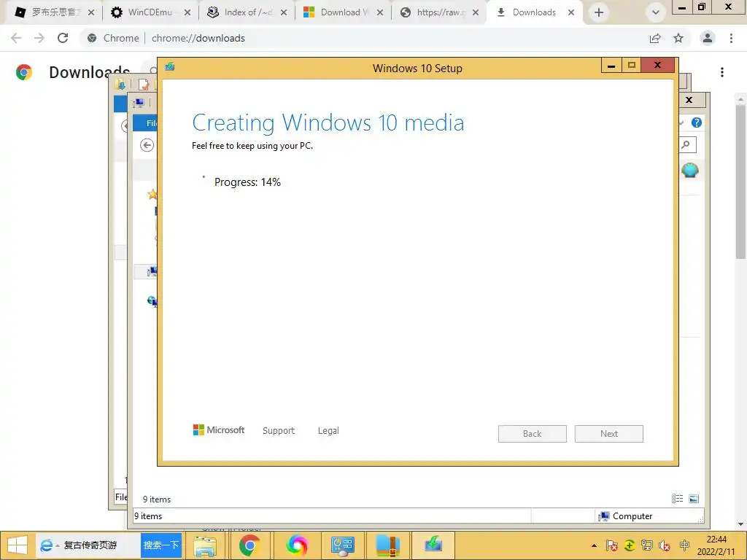This screenshot has width=747, height=560.
Task: Click the Computer status bar entry
Action: (625, 516)
